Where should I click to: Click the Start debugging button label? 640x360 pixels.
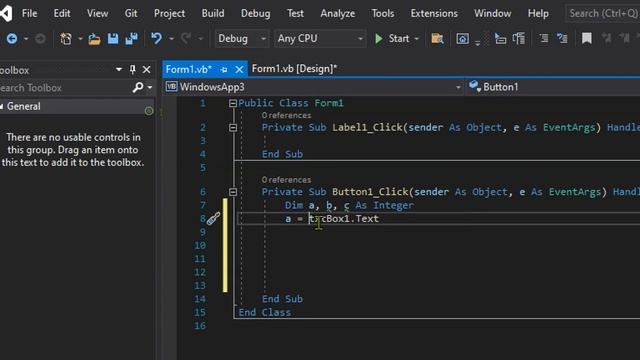(x=399, y=39)
